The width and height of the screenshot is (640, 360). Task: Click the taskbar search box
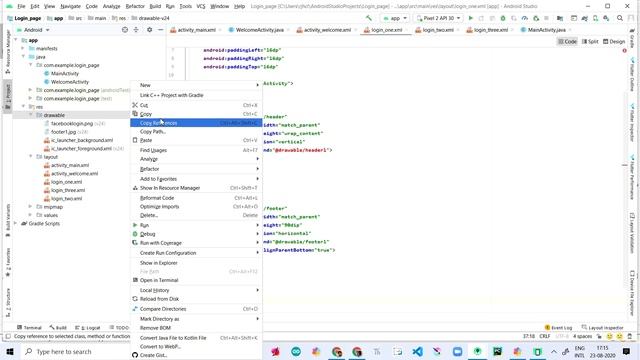pos(76,351)
